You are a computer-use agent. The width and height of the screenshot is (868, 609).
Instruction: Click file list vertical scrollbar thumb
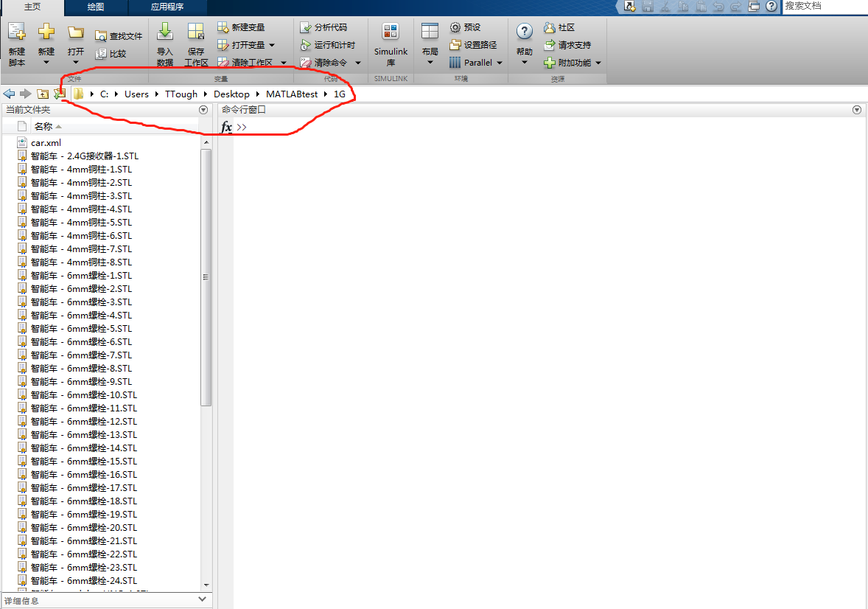tap(206, 277)
